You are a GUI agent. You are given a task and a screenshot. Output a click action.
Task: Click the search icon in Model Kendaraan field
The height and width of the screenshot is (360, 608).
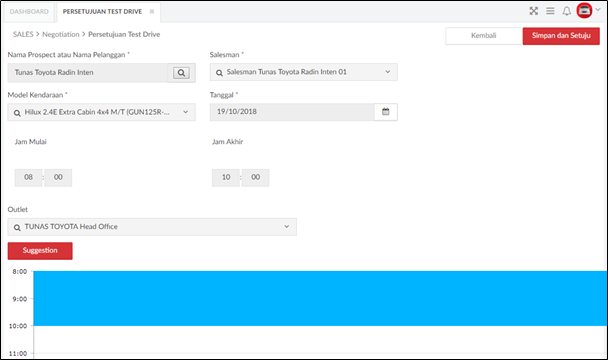click(17, 113)
